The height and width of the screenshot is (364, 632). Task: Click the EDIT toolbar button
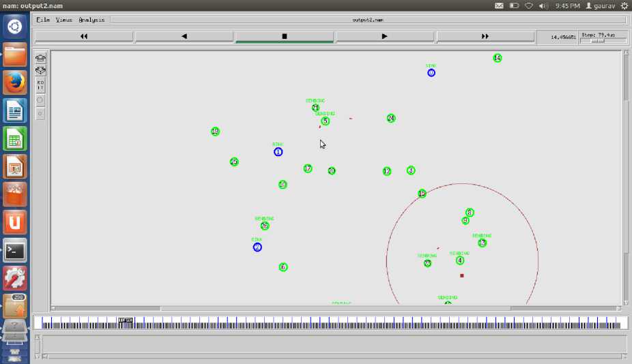click(40, 85)
